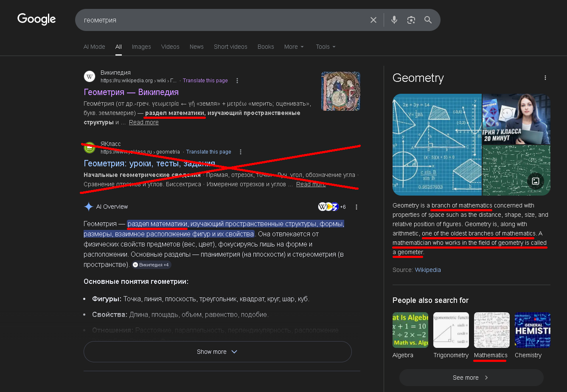
Task: Select the Chemistry related search card
Action: [x=533, y=336]
